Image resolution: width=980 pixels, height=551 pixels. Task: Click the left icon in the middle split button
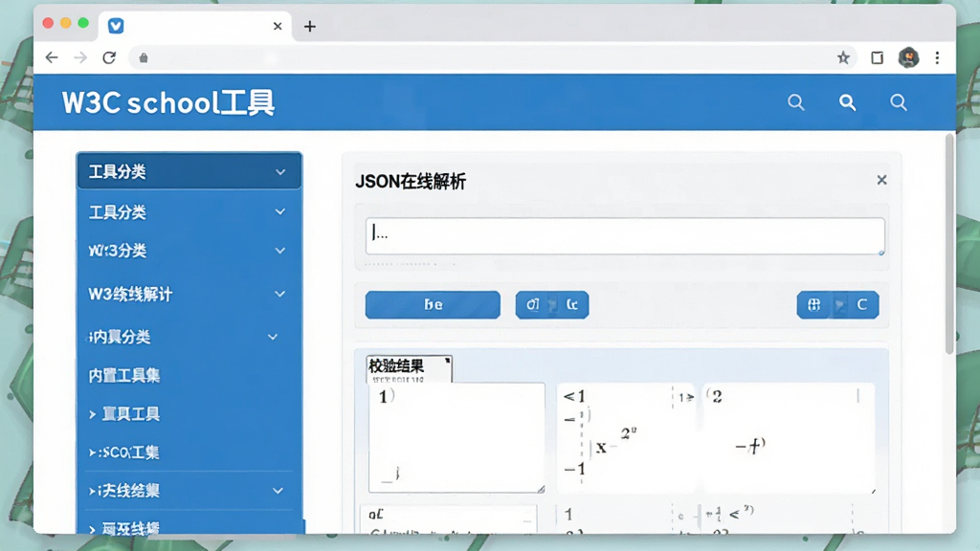[532, 305]
